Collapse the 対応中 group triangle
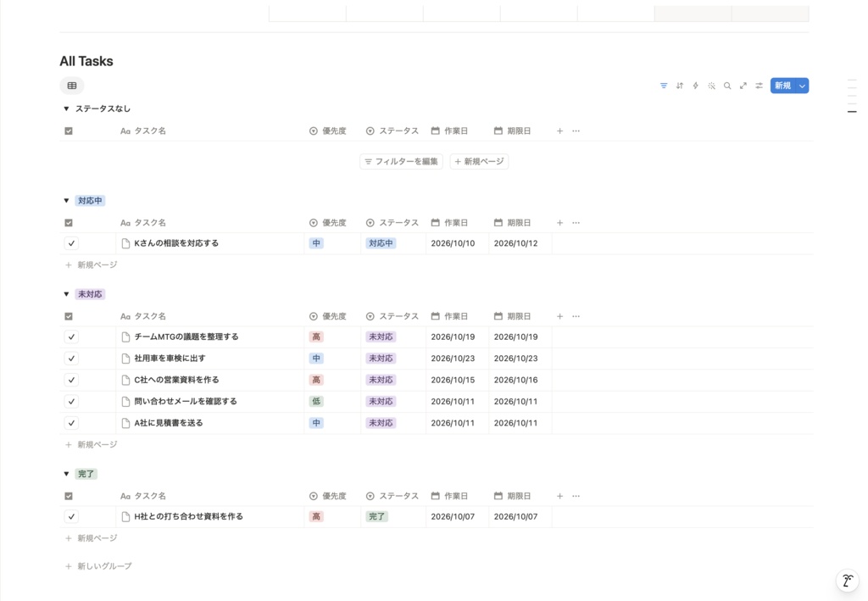The height and width of the screenshot is (601, 868). click(x=66, y=200)
